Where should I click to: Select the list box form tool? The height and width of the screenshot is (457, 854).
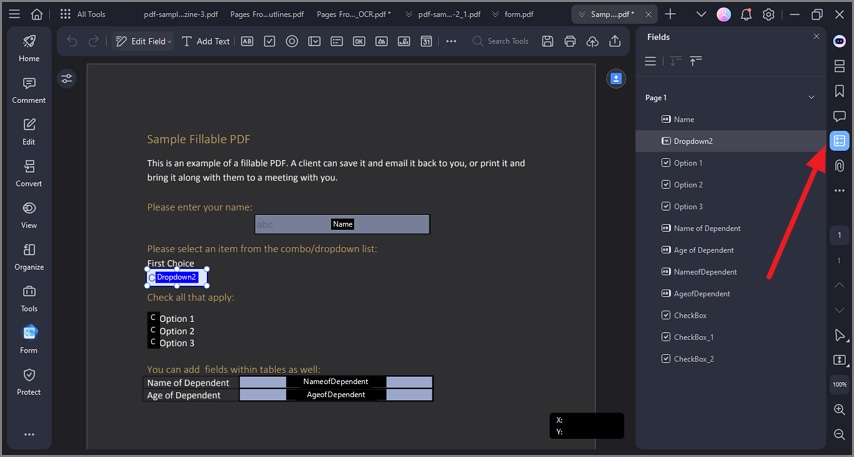[x=337, y=41]
